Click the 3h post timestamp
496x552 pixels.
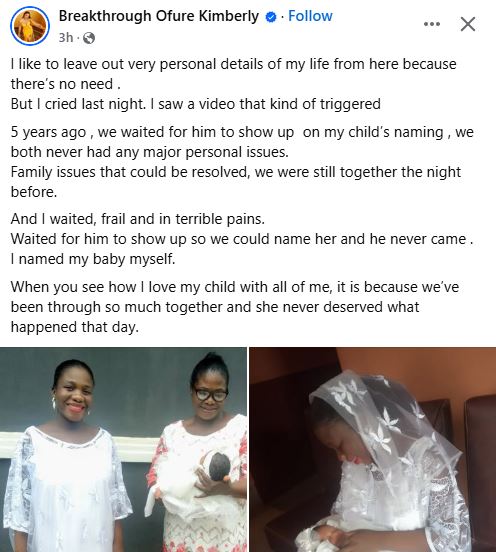coord(66,37)
